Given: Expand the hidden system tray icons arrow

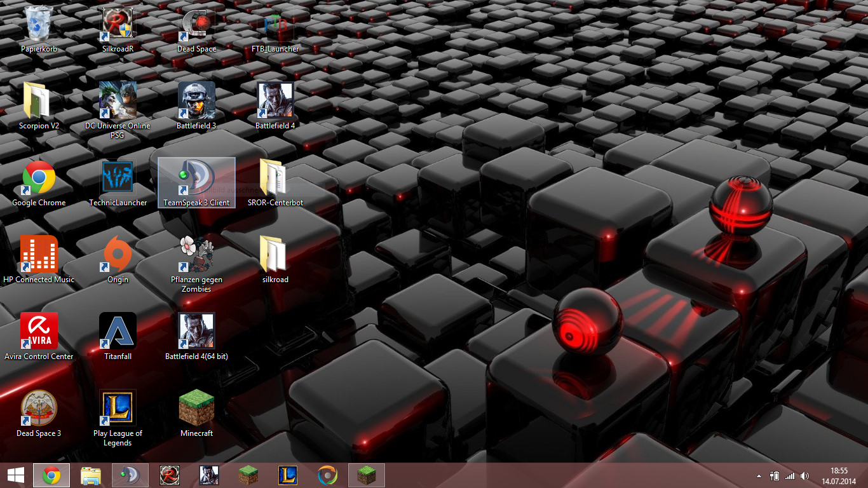Looking at the screenshot, I should pyautogui.click(x=759, y=476).
